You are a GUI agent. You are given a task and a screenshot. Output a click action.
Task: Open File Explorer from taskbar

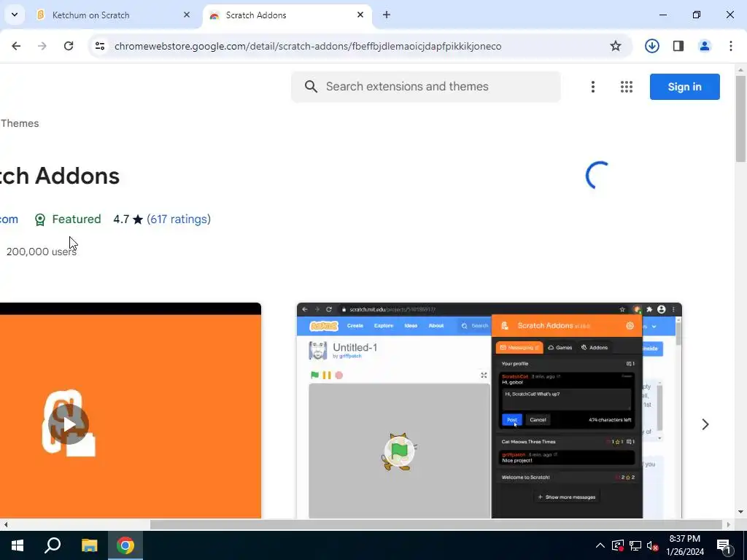click(89, 545)
